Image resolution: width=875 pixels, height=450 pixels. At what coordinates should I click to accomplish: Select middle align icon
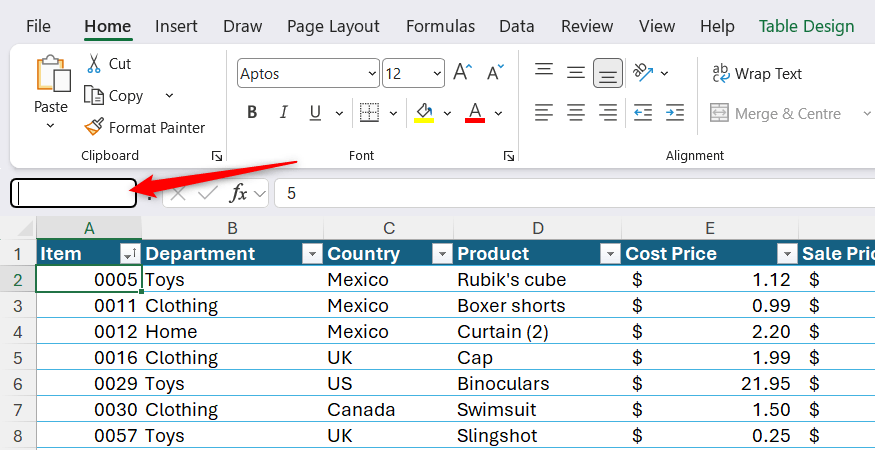[575, 73]
